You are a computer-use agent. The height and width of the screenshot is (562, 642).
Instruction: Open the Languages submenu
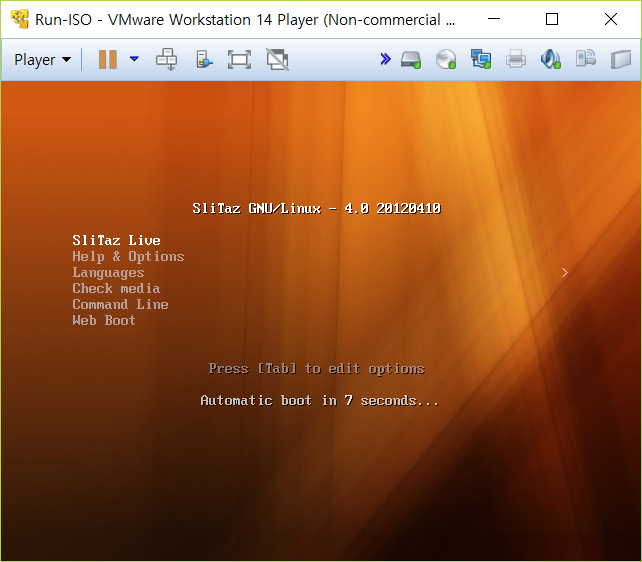pos(108,273)
